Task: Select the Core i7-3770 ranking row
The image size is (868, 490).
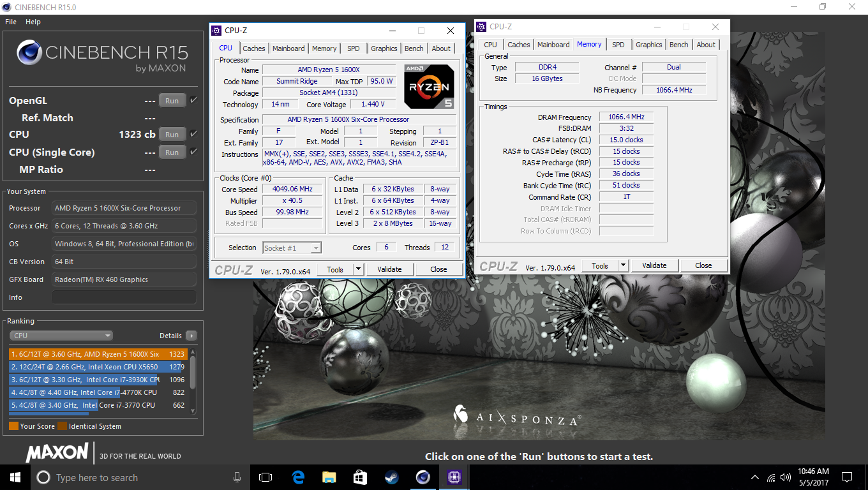Action: tap(97, 405)
